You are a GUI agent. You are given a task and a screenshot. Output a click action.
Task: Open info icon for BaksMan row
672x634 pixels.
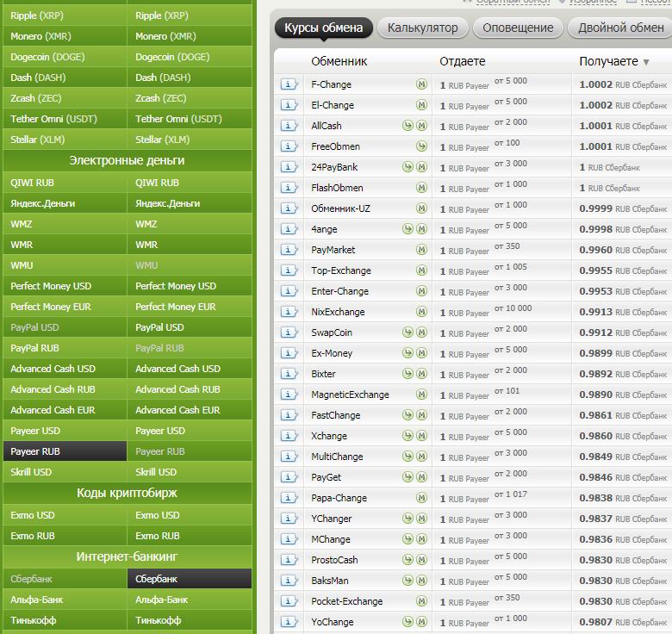click(x=289, y=581)
